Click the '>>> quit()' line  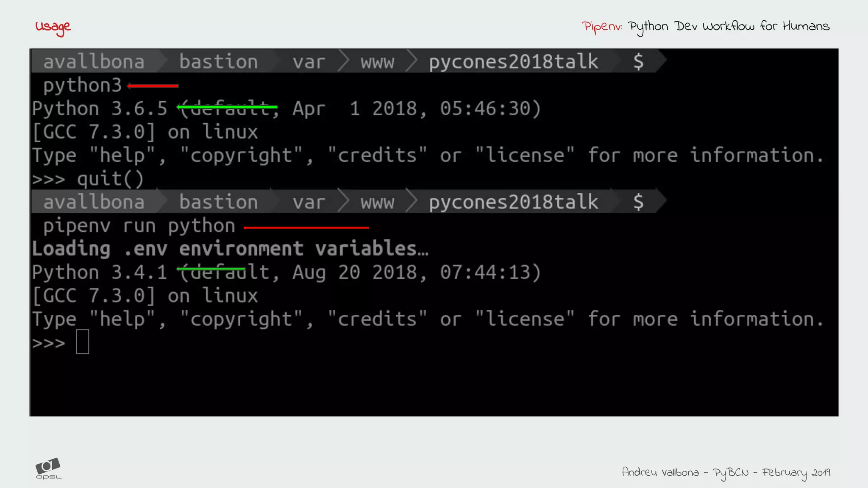[x=88, y=179]
